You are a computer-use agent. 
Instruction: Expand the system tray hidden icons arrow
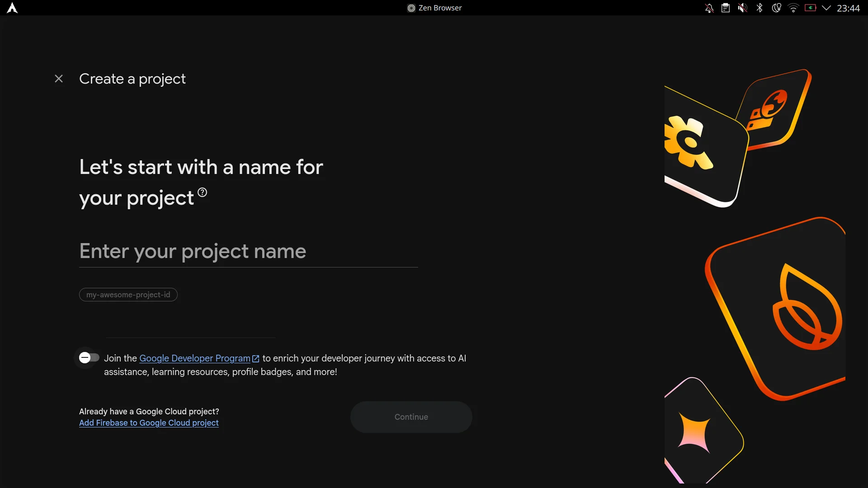coord(826,8)
